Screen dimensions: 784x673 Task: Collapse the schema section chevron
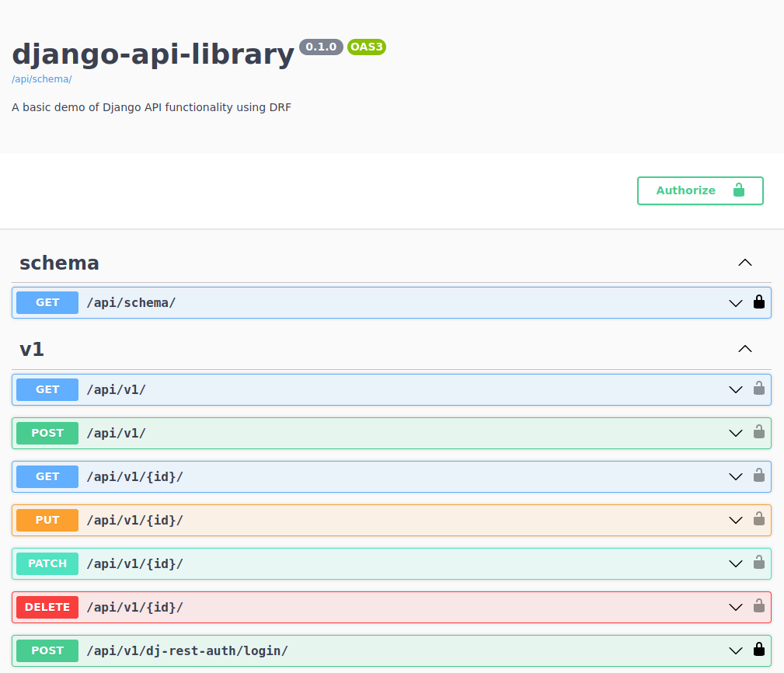745,263
